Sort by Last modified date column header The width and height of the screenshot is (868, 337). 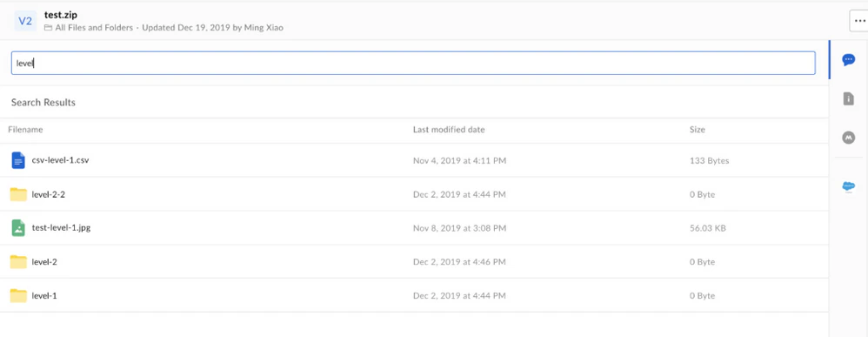pyautogui.click(x=449, y=130)
